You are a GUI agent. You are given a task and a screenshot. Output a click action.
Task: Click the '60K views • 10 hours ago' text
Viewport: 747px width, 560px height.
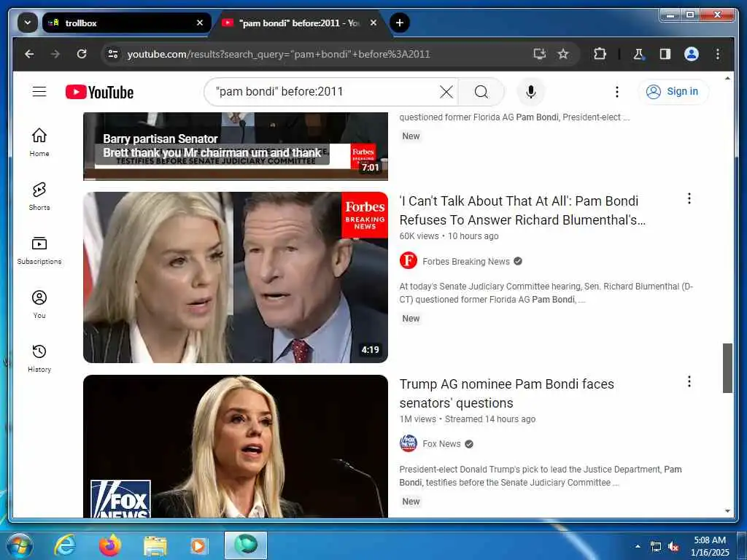point(449,236)
